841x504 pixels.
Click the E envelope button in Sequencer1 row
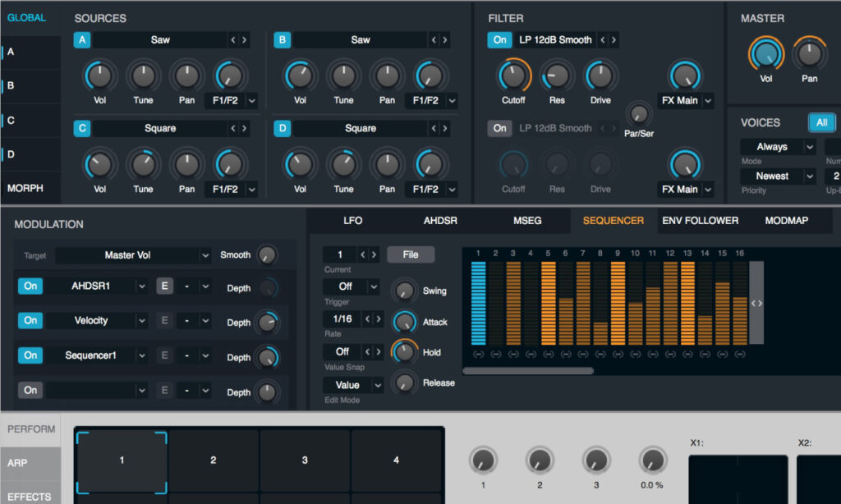tap(164, 355)
